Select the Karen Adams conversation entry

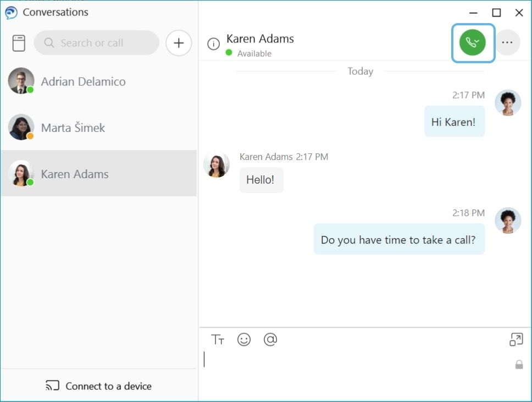tap(99, 173)
